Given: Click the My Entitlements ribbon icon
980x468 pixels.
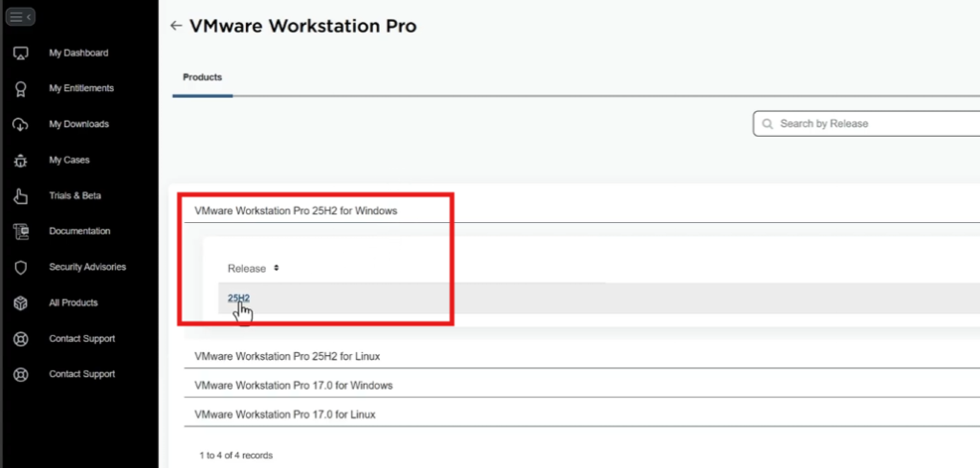Looking at the screenshot, I should (20, 89).
